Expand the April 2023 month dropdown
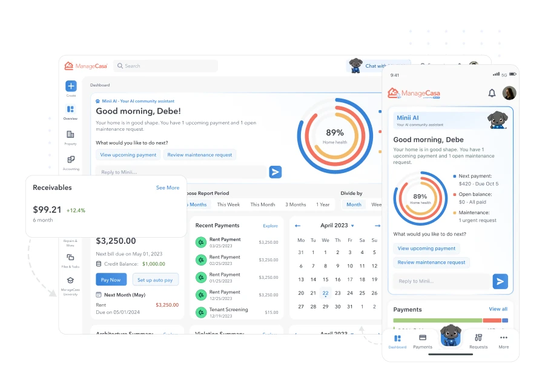The image size is (545, 392). coord(352,226)
